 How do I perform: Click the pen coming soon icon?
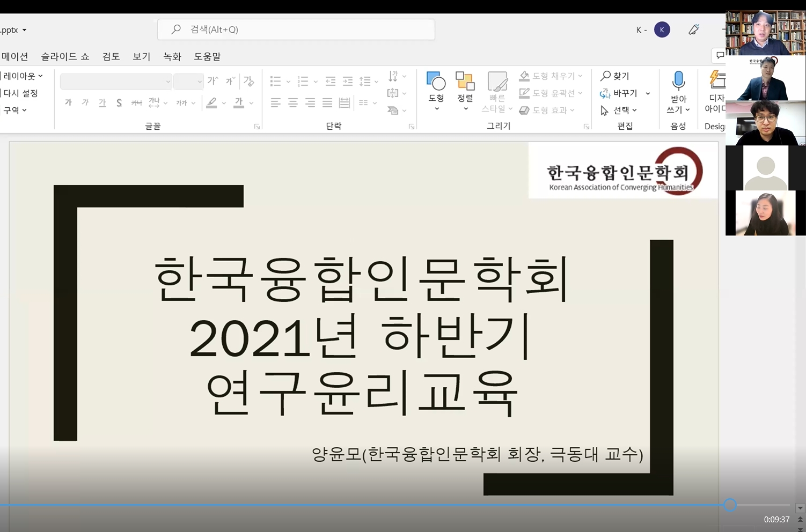pos(694,29)
